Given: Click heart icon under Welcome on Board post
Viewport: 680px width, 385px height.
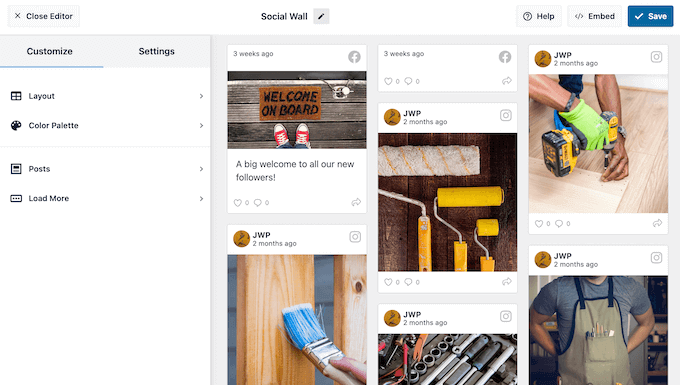Looking at the screenshot, I should tap(238, 202).
